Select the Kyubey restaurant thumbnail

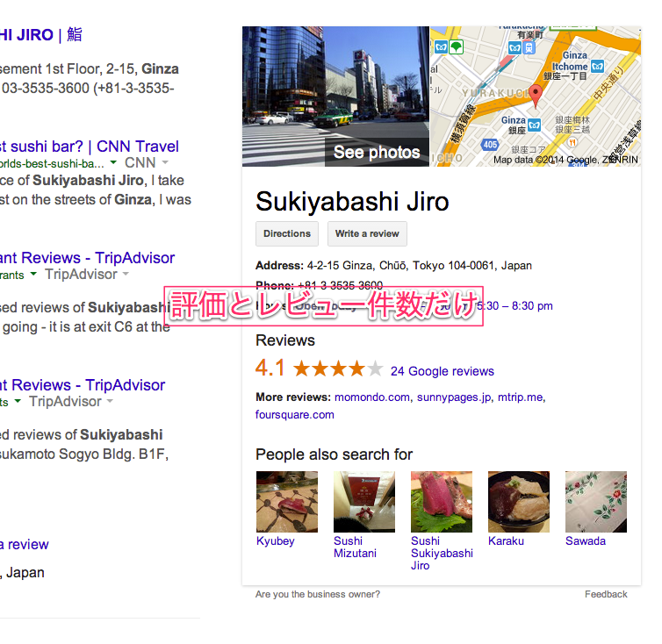pyautogui.click(x=287, y=502)
